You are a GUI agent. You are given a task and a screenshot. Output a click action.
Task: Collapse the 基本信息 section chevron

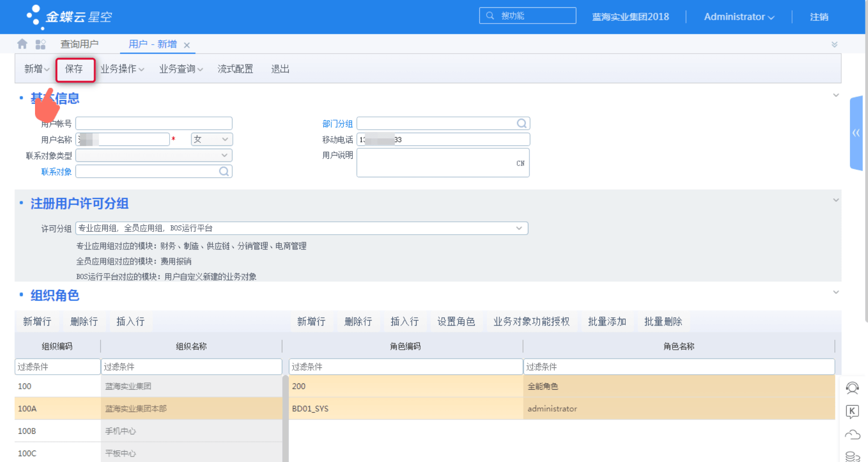click(836, 95)
